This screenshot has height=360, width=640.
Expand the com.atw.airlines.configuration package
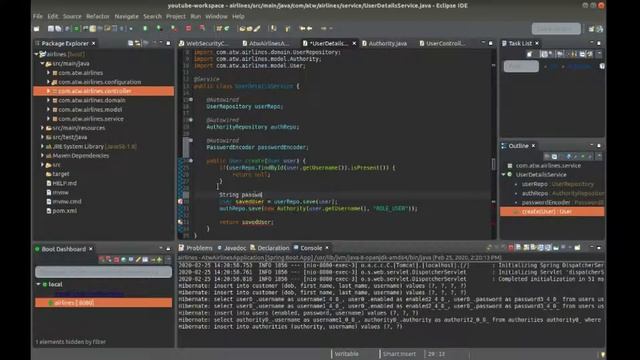click(x=48, y=82)
